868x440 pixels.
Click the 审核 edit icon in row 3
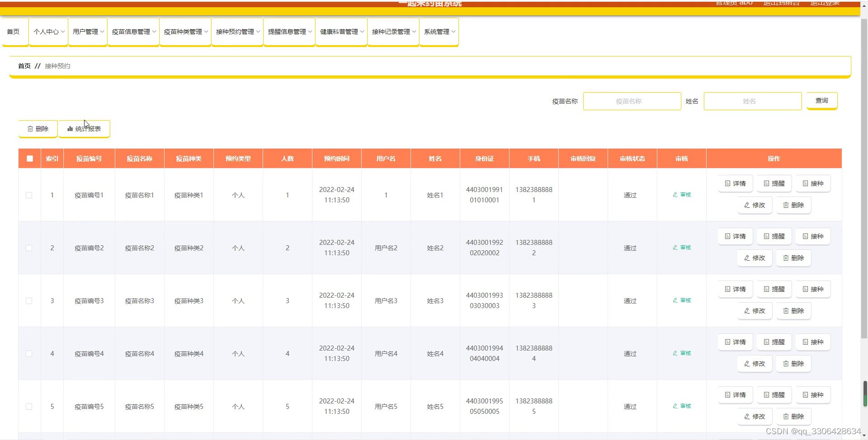tap(675, 300)
